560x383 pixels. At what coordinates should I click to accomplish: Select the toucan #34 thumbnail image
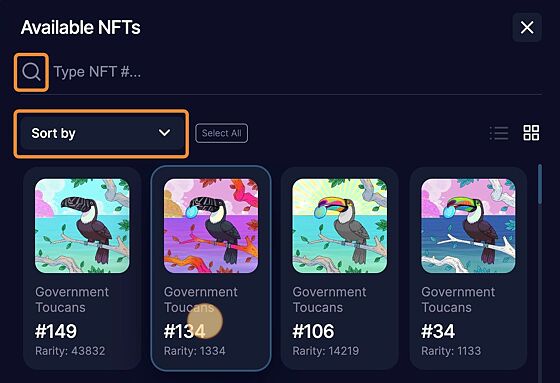[x=468, y=226]
